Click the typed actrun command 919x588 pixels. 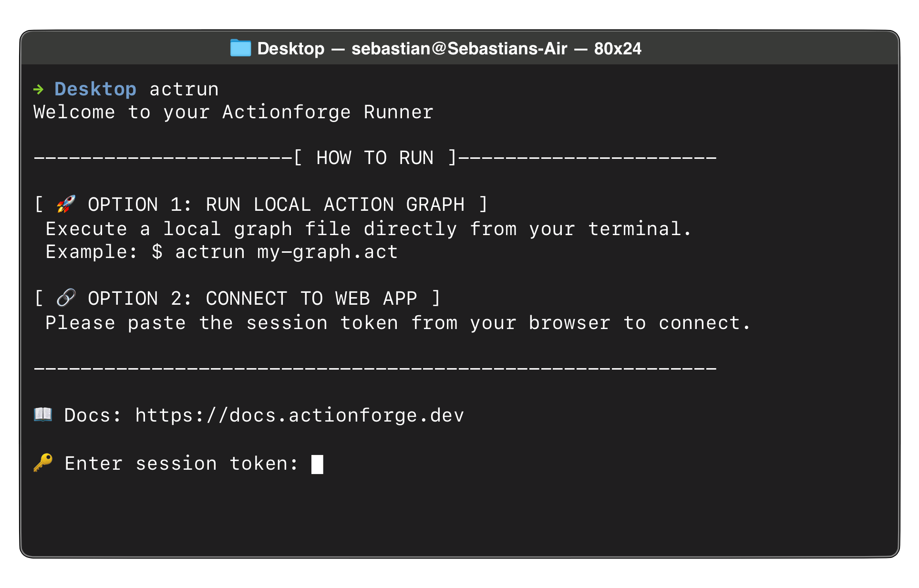[x=184, y=89]
